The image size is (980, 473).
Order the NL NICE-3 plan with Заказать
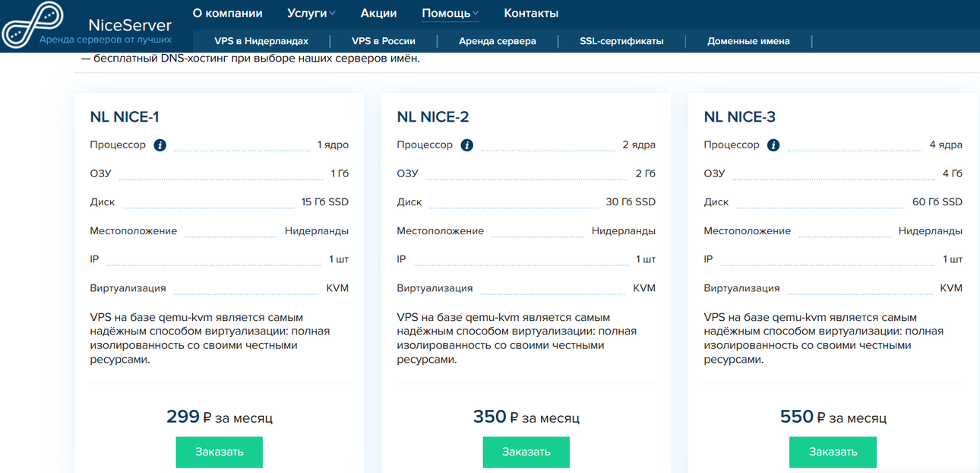tap(833, 452)
